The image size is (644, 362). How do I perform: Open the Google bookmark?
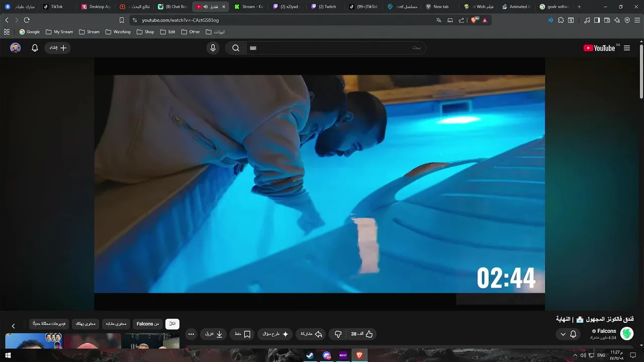click(29, 32)
